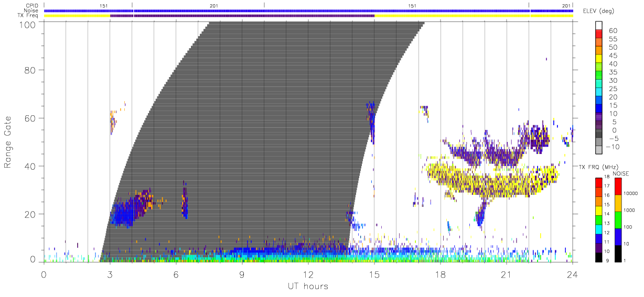
Task: Click the x-axis tick label '9'
Action: pyautogui.click(x=242, y=273)
